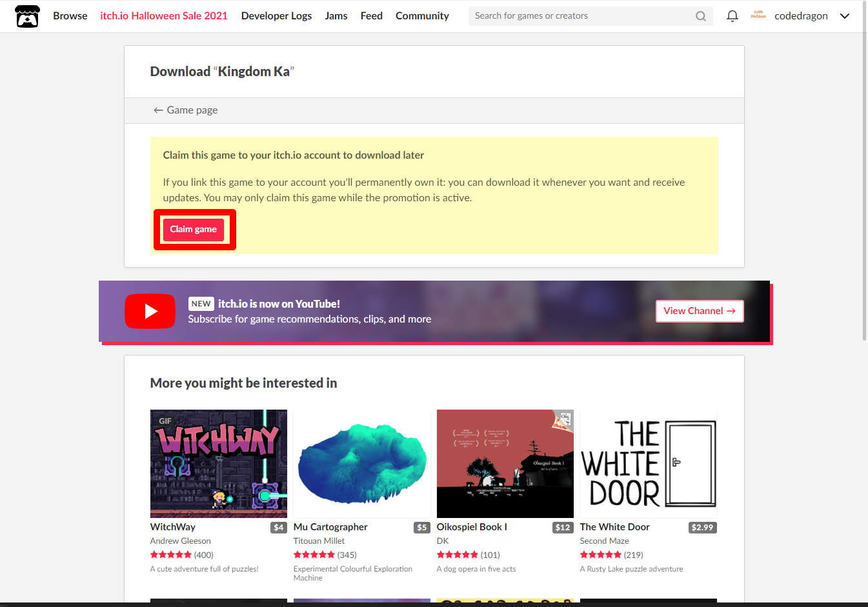Click Oikospiel star rating (101)

(469, 555)
